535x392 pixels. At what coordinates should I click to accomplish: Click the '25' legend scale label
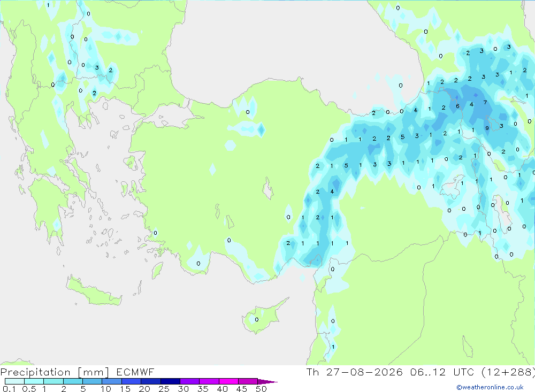click(x=164, y=389)
